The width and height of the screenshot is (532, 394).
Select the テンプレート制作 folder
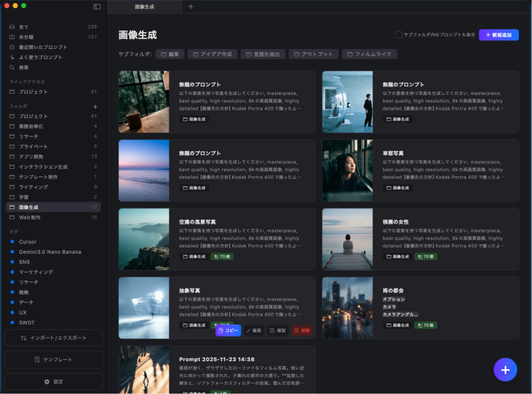(x=53, y=177)
